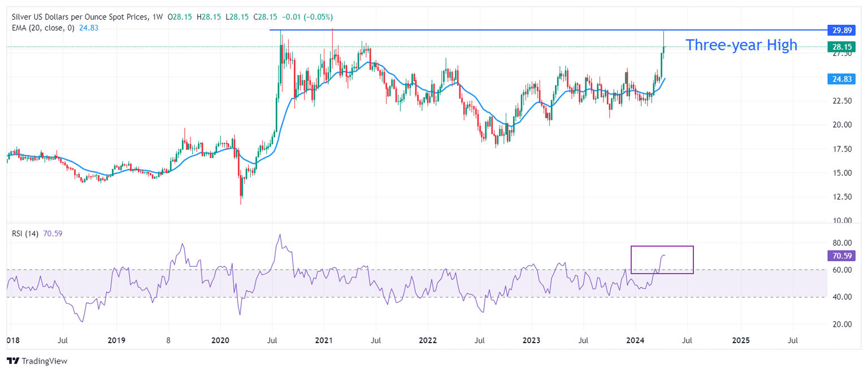
Task: Click the green 28.15 current price tag
Action: [843, 46]
